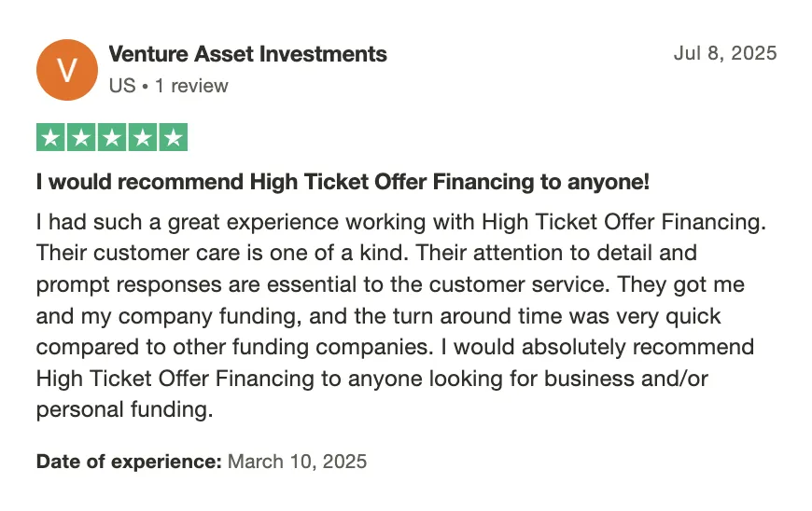Click the "Date of experience:" label
The height and width of the screenshot is (511, 812).
tap(129, 461)
